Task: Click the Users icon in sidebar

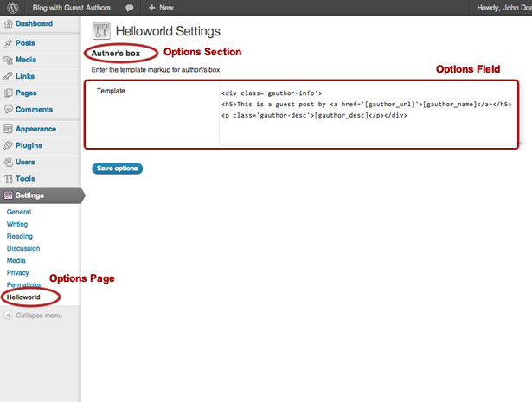Action: (x=8, y=162)
